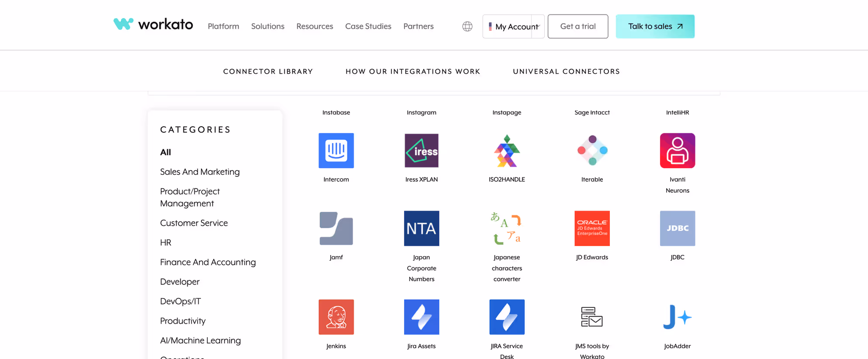This screenshot has height=359, width=868.
Task: Open the Resources menu
Action: (315, 26)
